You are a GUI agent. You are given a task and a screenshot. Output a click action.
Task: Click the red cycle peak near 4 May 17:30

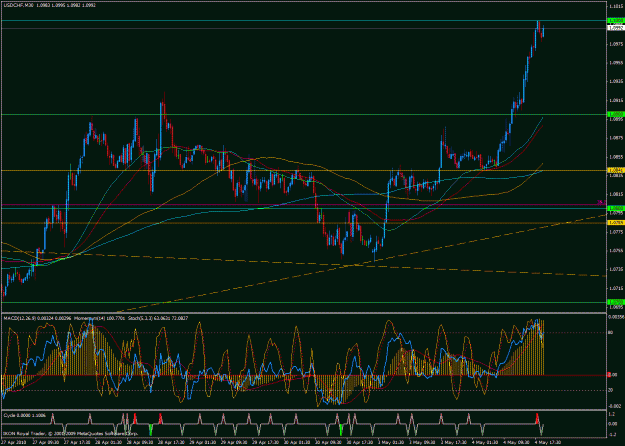pos(537,418)
